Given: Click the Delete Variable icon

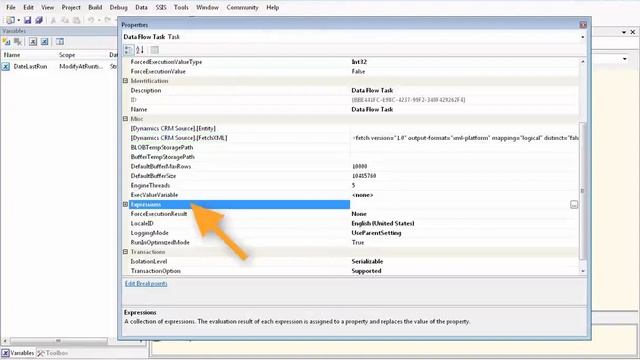Looking at the screenshot, I should [18, 42].
